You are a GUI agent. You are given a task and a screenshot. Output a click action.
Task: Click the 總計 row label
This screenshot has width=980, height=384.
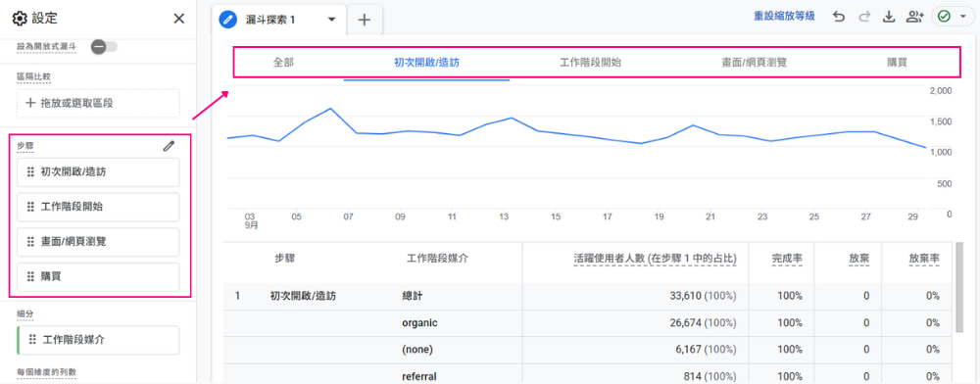click(x=413, y=296)
